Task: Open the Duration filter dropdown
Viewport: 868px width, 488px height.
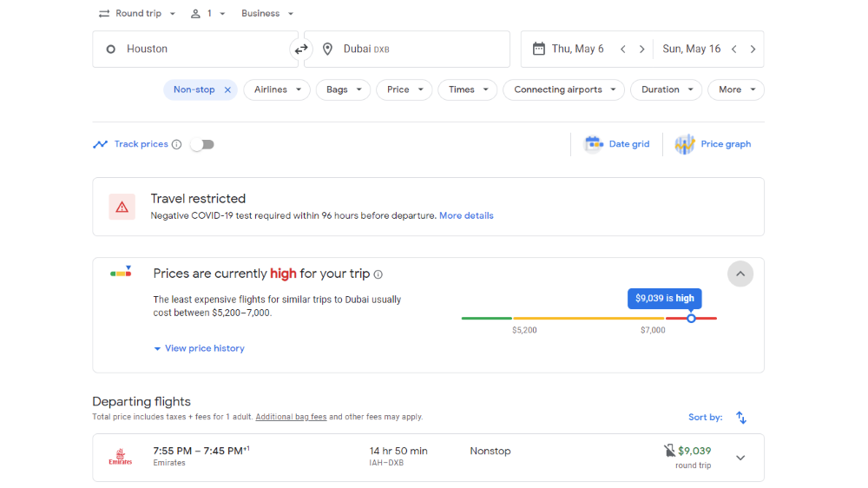Action: tap(667, 89)
